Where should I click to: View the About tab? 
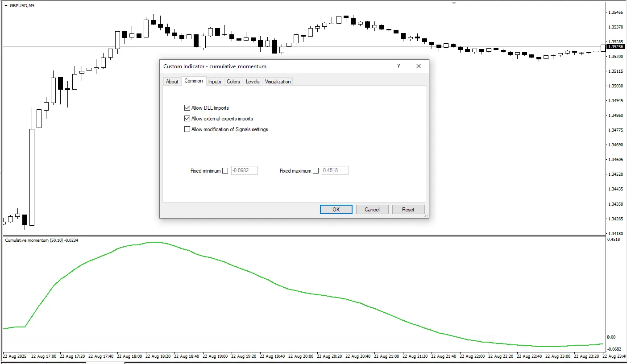tap(172, 81)
